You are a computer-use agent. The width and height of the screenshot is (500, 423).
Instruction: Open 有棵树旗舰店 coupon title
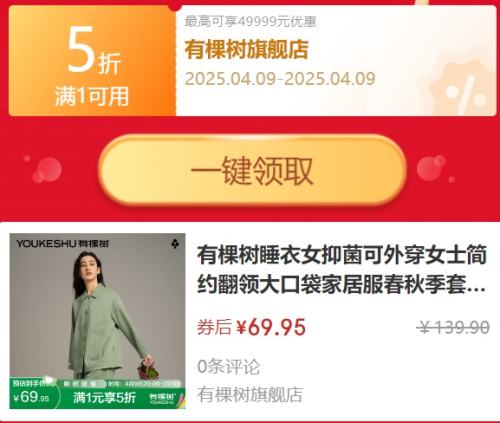coord(246,50)
